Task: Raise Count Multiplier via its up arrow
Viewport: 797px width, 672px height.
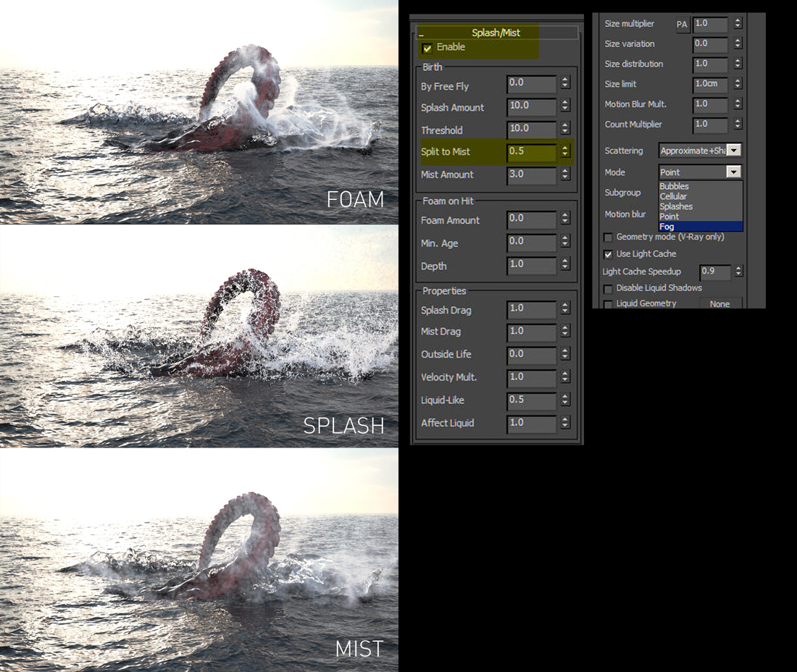Action: pos(738,121)
